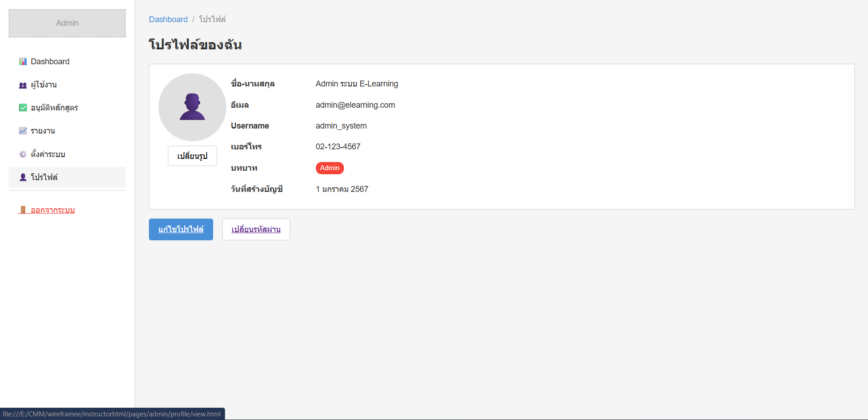
Task: Open the ผู้ใช้งาน sidebar menu item
Action: coord(44,85)
